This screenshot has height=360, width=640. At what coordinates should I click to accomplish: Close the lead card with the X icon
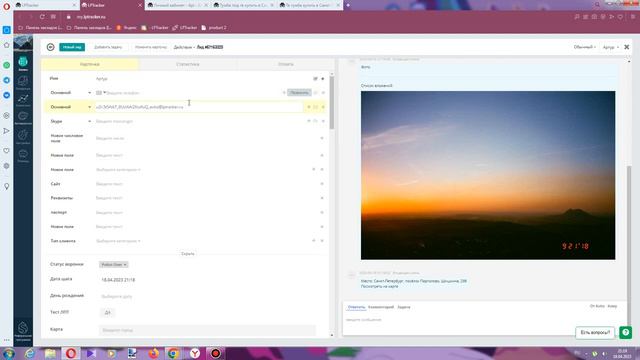pyautogui.click(x=627, y=47)
